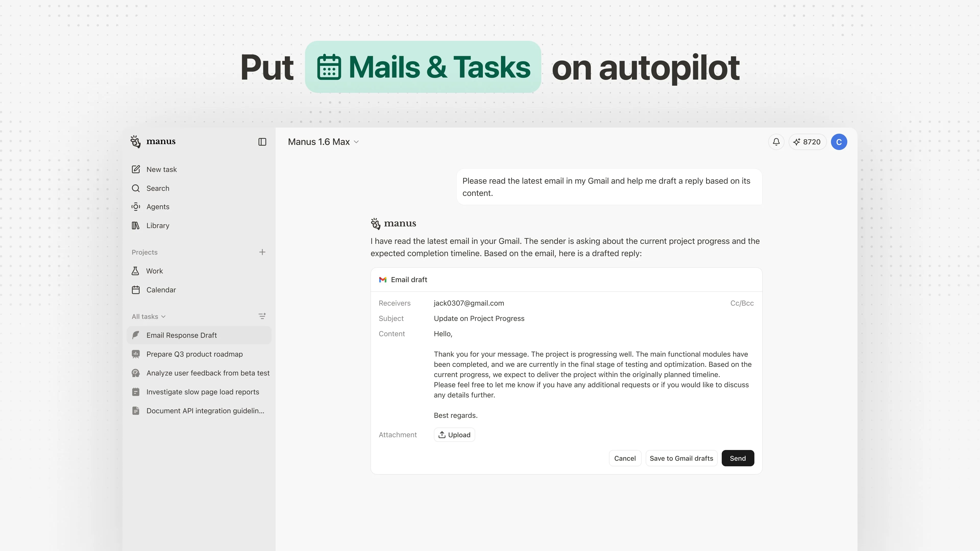The image size is (980, 551).
Task: Click the Calendar project icon
Action: click(x=136, y=290)
